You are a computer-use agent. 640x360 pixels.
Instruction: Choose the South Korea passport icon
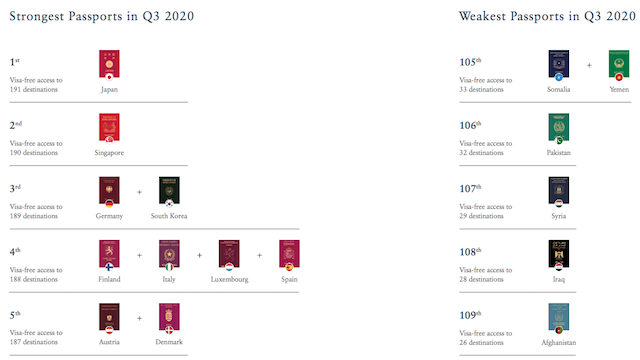click(x=169, y=191)
